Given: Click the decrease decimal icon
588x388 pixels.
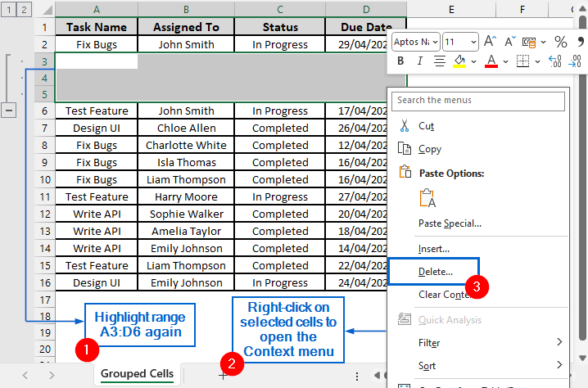Looking at the screenshot, I should pyautogui.click(x=575, y=61).
